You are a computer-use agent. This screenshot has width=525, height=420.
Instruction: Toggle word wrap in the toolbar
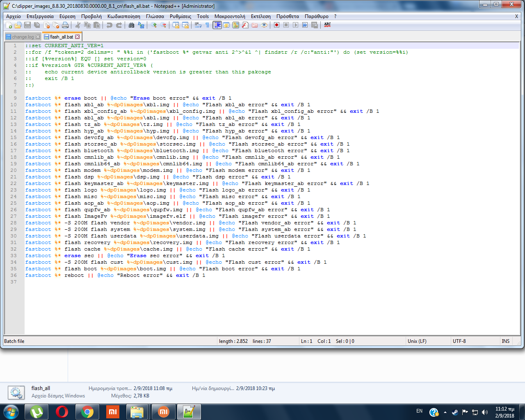click(198, 25)
